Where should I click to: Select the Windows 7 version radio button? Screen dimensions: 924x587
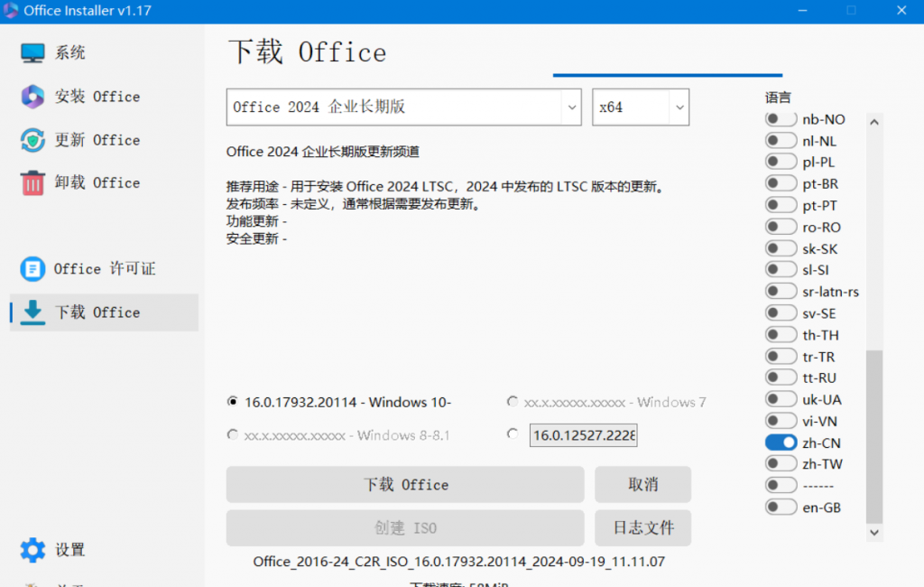point(513,402)
